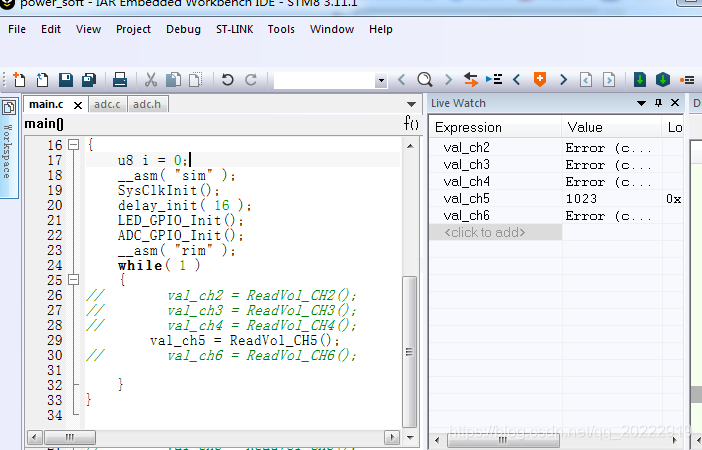Open the editor tab list dropdown arrow
702x450 pixels.
tap(411, 104)
